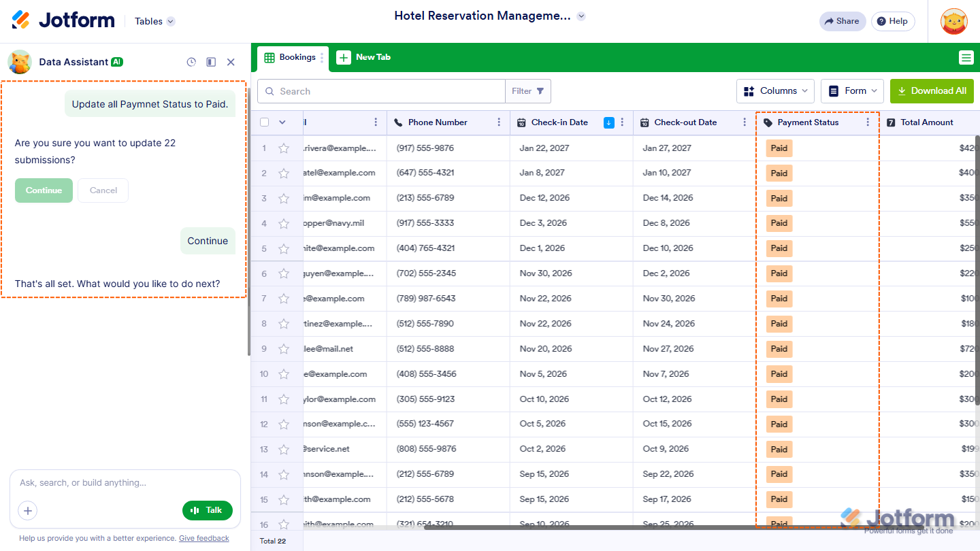980x551 pixels.
Task: Select check-in date Jan 8, 2027
Action: tap(542, 173)
